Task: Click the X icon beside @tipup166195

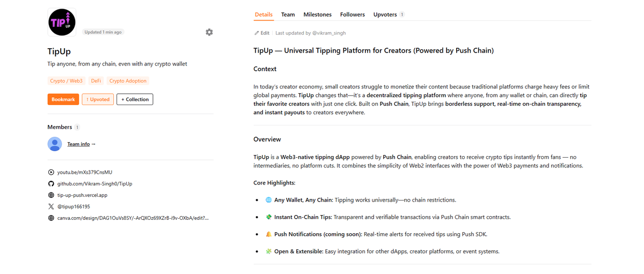Action: (x=51, y=206)
